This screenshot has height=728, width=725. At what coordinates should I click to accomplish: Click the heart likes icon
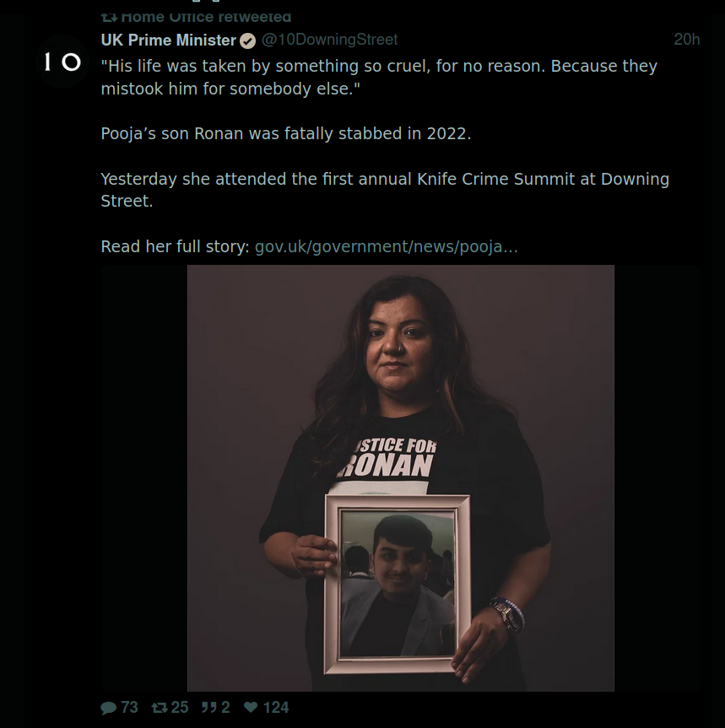251,707
